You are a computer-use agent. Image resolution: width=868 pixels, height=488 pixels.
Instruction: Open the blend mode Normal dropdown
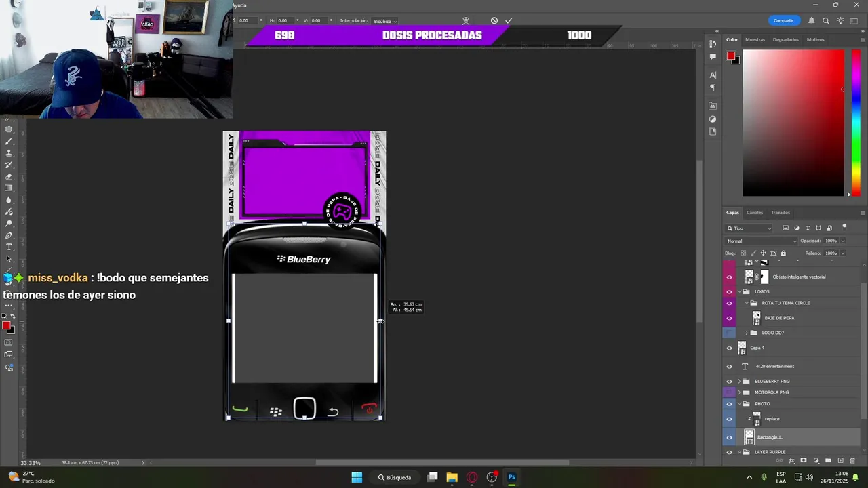[x=762, y=241]
